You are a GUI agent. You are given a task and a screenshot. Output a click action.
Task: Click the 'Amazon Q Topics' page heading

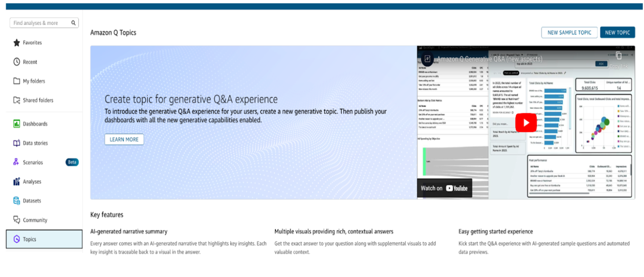pos(113,32)
